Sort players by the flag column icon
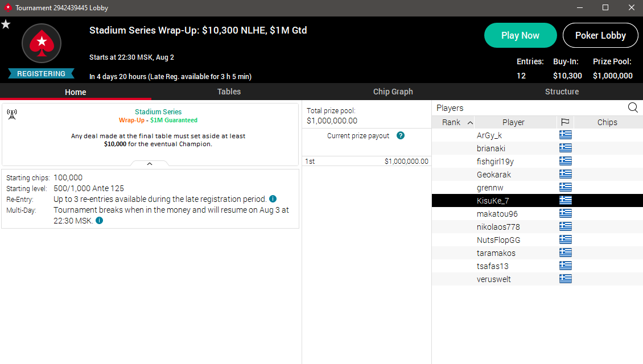The image size is (643, 364). (565, 122)
